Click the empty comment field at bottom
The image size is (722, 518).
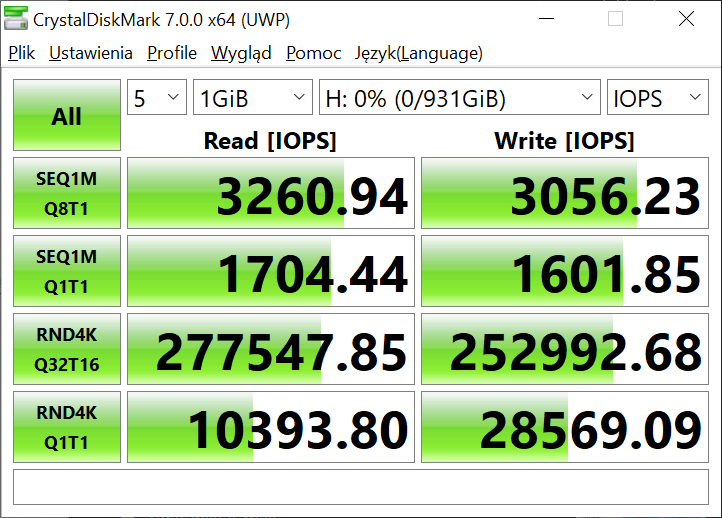[x=360, y=487]
